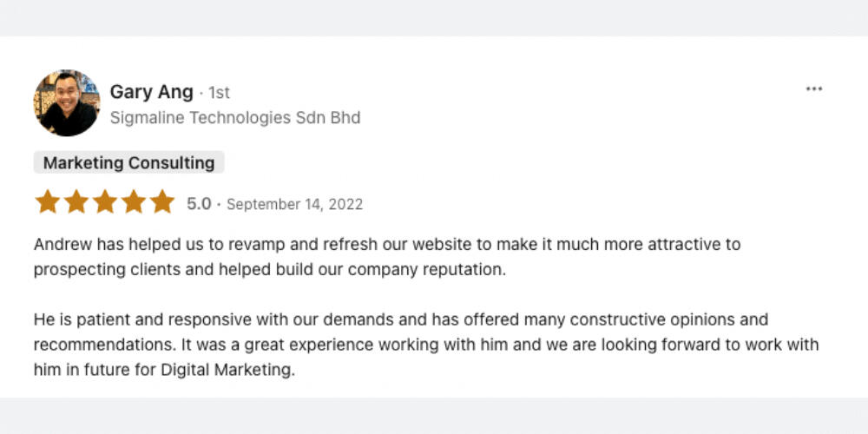Click the gray band below the review card
868x434 pixels.
(434, 415)
